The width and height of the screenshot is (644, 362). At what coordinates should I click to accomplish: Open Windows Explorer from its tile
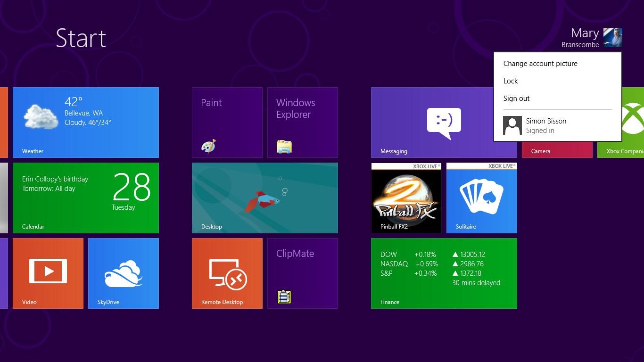(x=302, y=122)
